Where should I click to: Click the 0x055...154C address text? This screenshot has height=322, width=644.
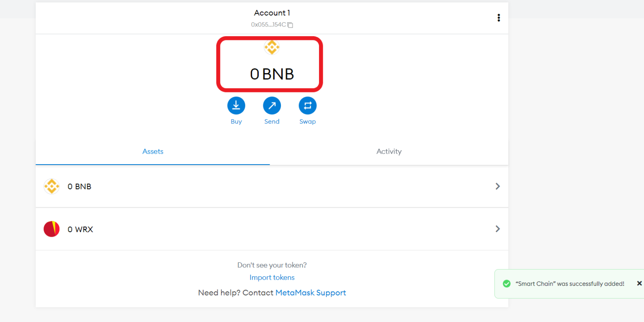tap(268, 25)
